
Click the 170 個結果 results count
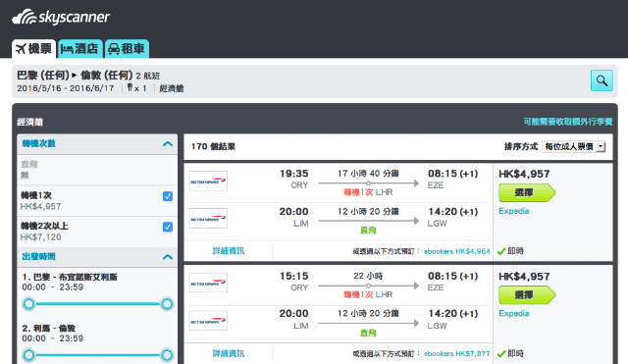[213, 146]
